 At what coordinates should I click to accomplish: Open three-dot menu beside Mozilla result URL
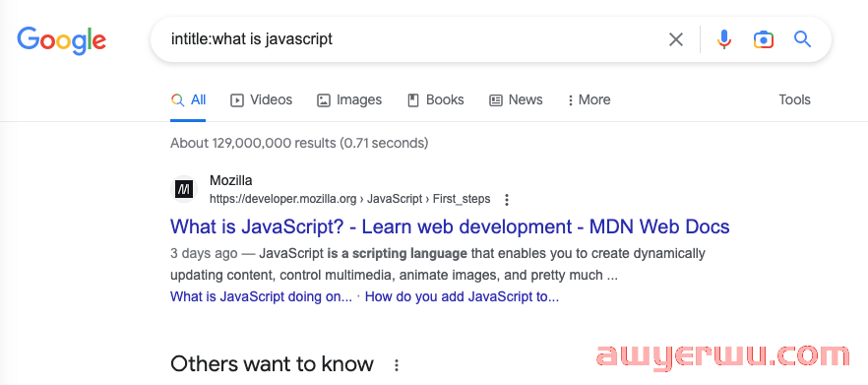506,200
